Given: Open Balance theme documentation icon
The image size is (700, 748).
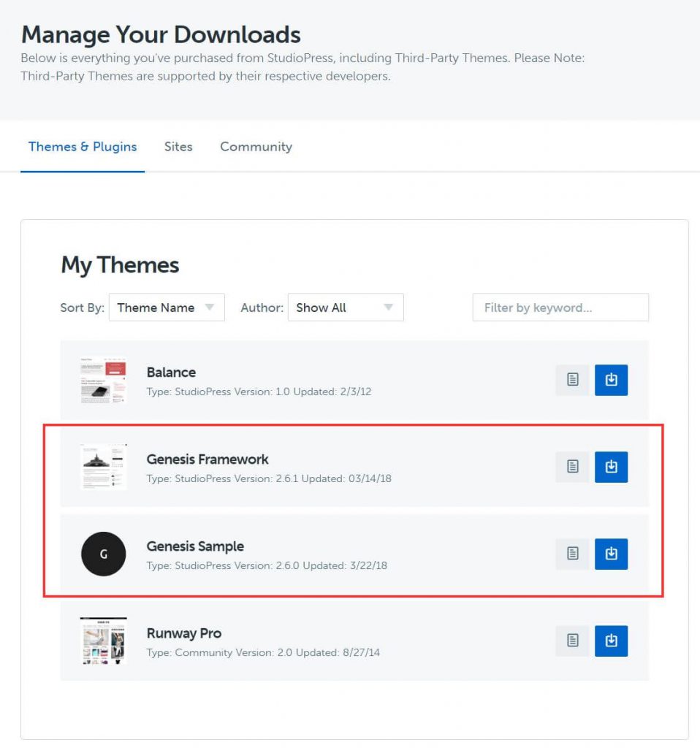Looking at the screenshot, I should coord(572,380).
